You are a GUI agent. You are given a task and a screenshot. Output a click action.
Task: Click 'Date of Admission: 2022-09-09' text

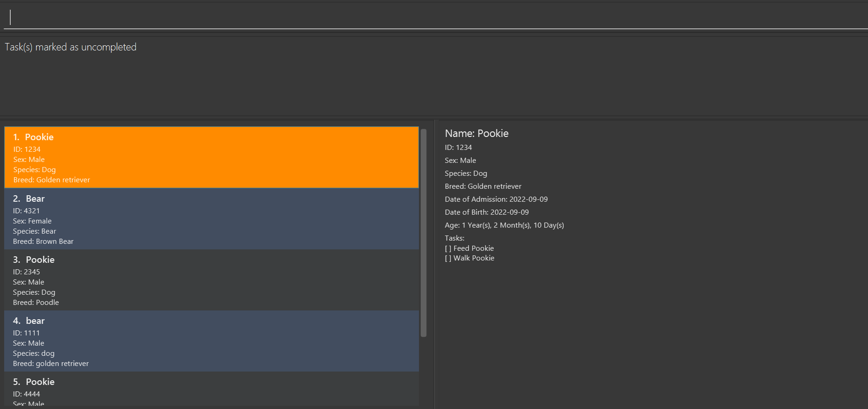point(496,199)
